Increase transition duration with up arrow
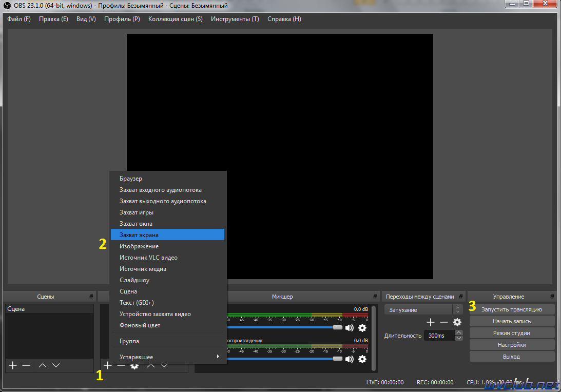The width and height of the screenshot is (561, 392). (459, 332)
